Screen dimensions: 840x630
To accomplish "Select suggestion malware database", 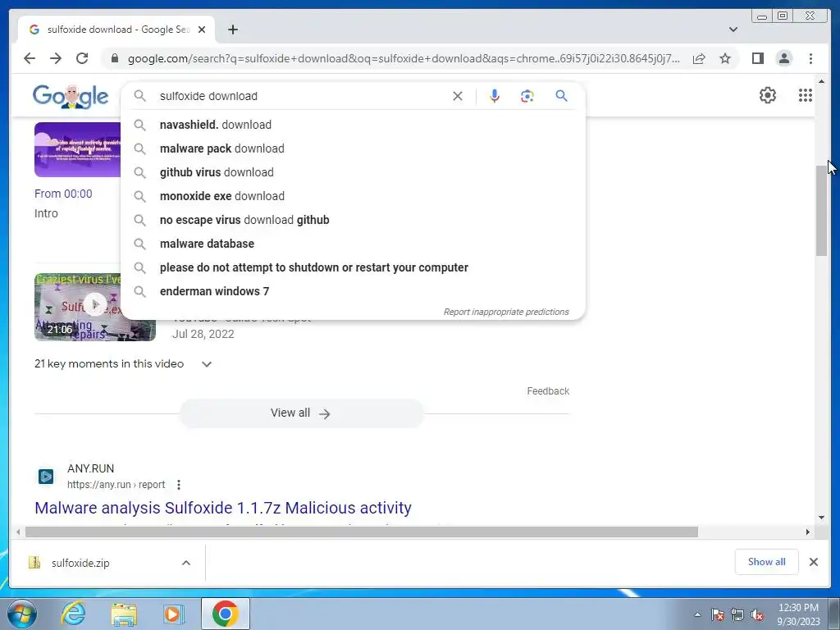I will 354,243.
